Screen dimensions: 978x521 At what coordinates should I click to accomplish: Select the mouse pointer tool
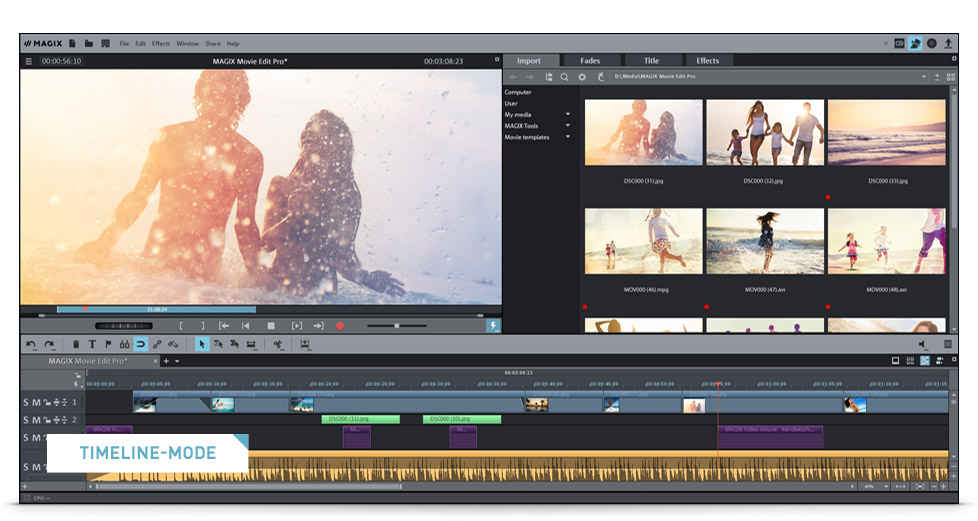pos(202,344)
